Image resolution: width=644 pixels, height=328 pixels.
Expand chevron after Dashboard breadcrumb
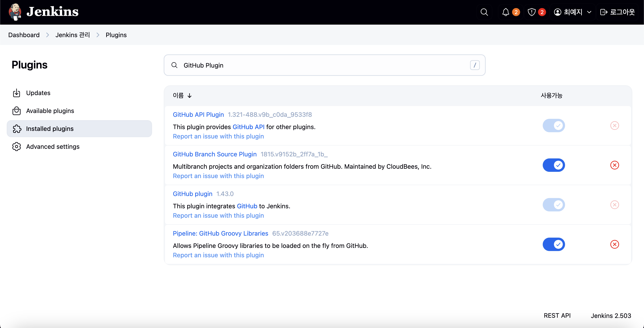[x=47, y=35]
